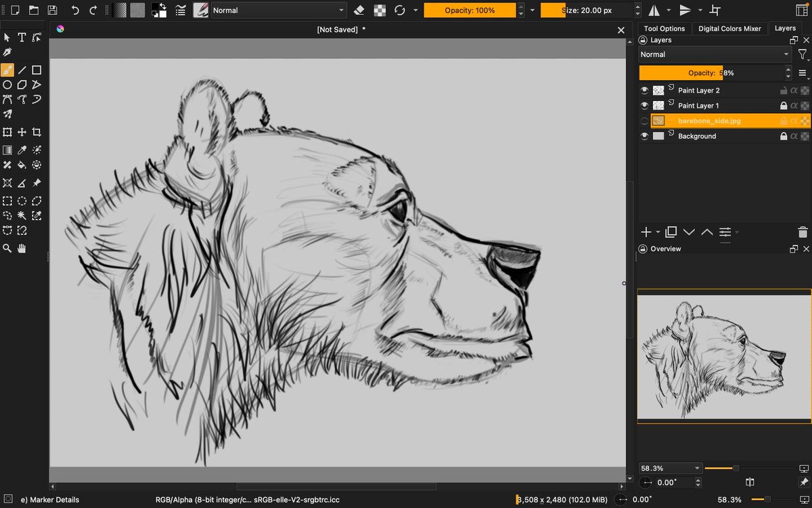The image size is (812, 508).
Task: Open the brush blending mode dropdown
Action: pyautogui.click(x=278, y=10)
